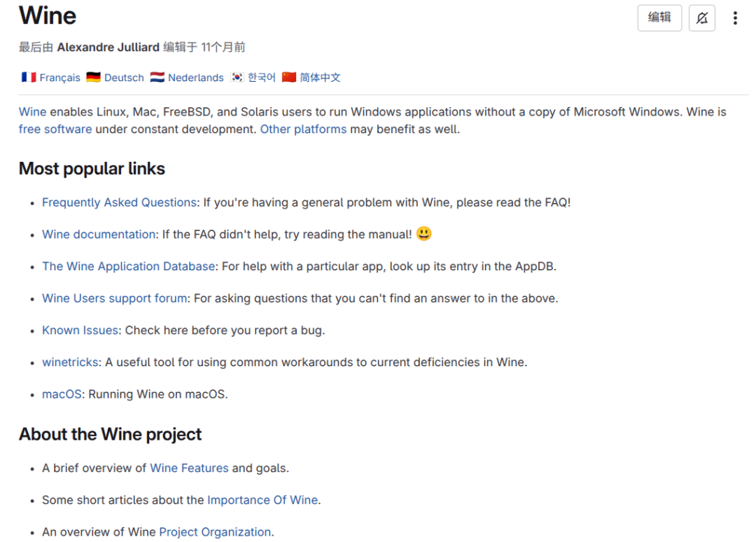Screen dimensions: 756x542
Task: Click the notification bell-off icon button
Action: 701,18
